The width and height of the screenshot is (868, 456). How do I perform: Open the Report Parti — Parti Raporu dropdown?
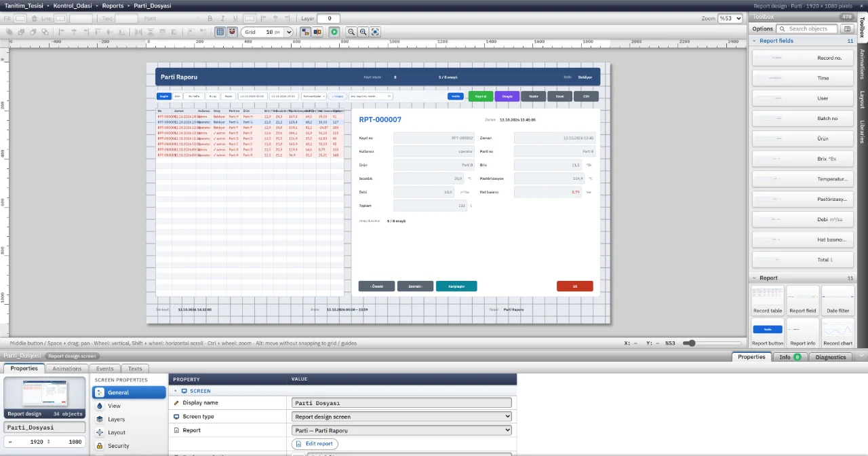401,430
